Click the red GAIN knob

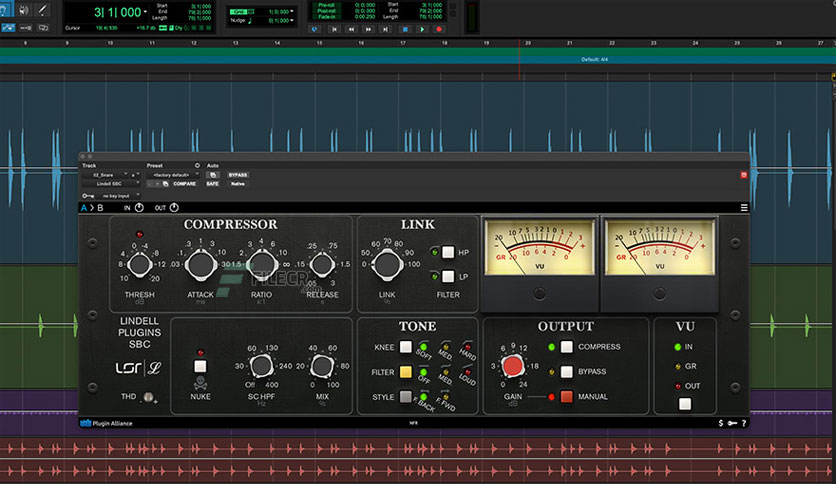tap(512, 367)
